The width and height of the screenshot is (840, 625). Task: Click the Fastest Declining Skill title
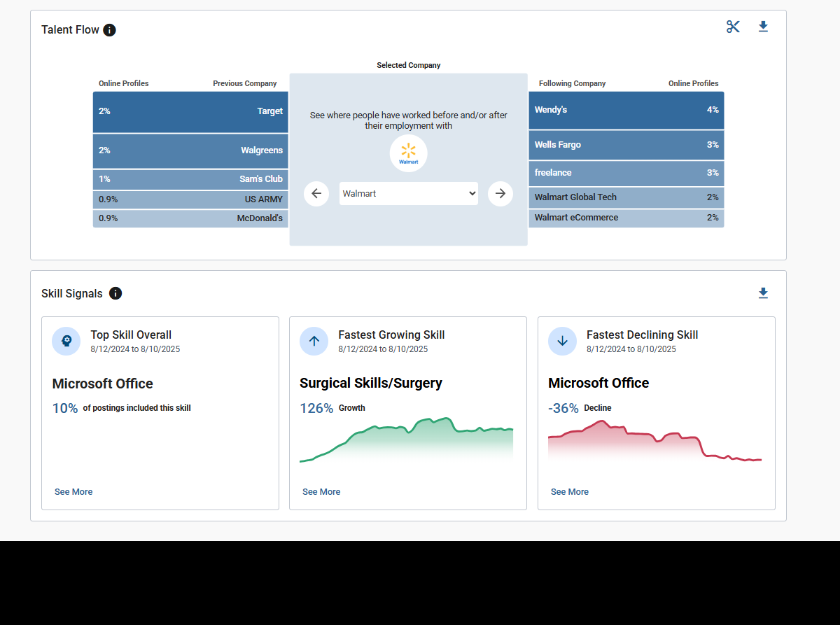pyautogui.click(x=643, y=335)
